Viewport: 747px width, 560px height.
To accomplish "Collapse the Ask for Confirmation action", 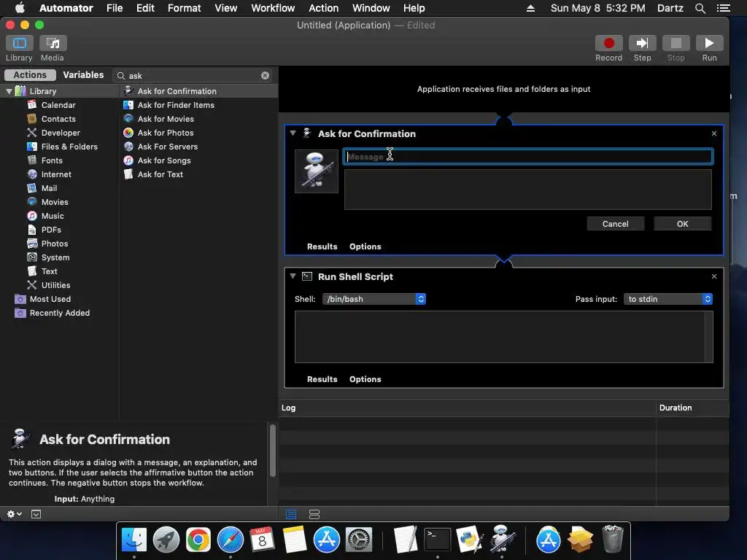I will click(x=293, y=133).
